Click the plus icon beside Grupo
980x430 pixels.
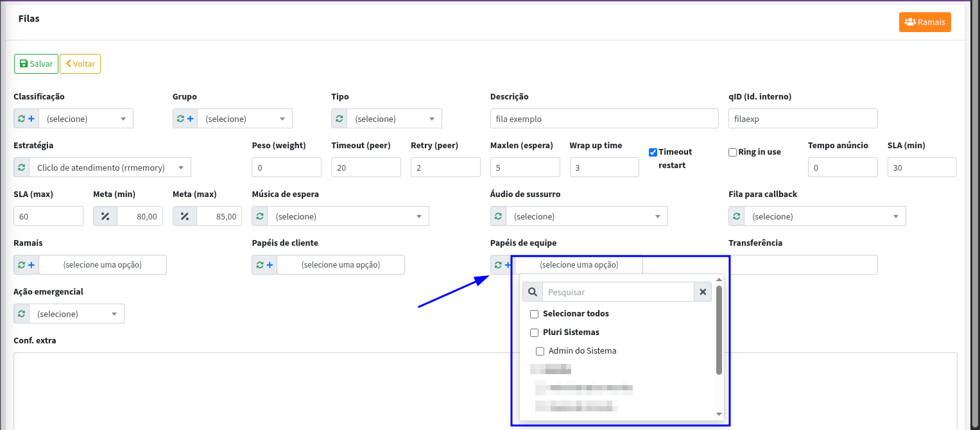(x=190, y=119)
